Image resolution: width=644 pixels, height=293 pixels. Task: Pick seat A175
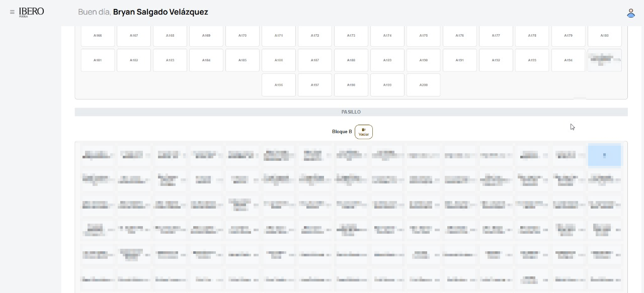[424, 36]
